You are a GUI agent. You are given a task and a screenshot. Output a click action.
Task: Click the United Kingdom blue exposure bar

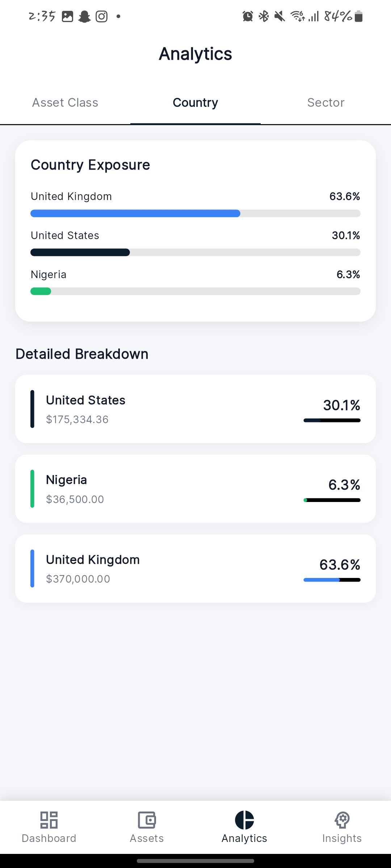pyautogui.click(x=135, y=213)
